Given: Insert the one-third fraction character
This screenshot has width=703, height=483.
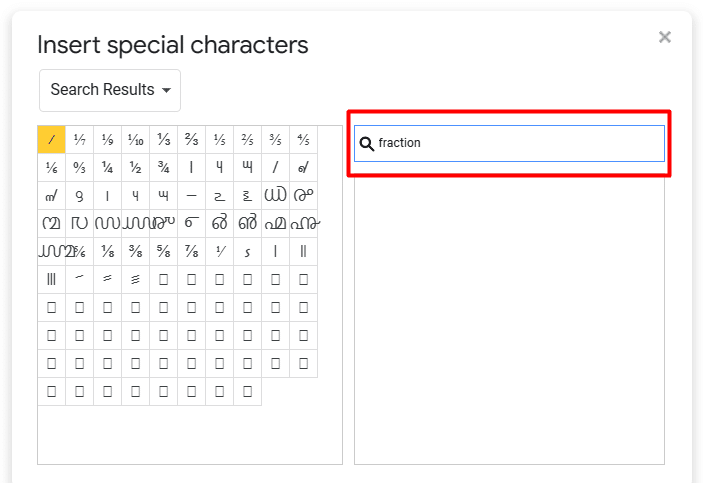Looking at the screenshot, I should 163,140.
